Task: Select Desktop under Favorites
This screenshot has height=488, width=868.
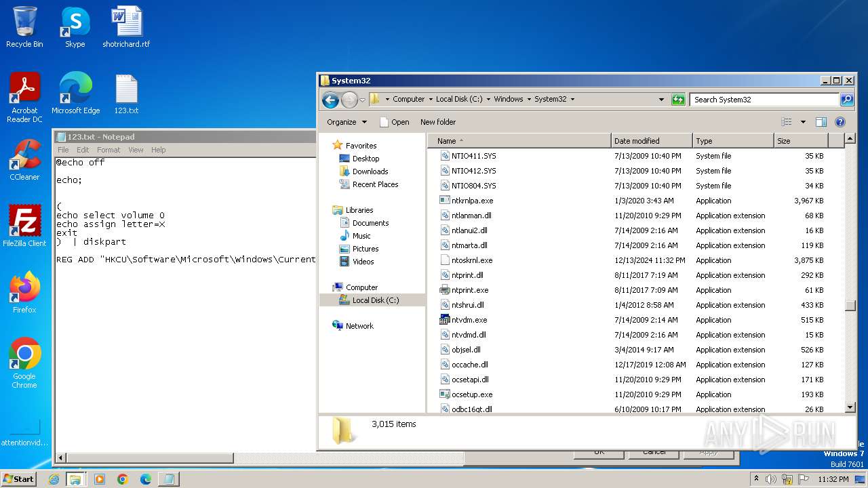Action: [x=366, y=159]
